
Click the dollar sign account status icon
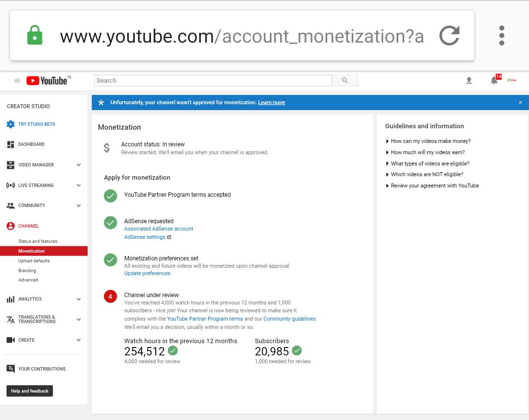pyautogui.click(x=107, y=148)
